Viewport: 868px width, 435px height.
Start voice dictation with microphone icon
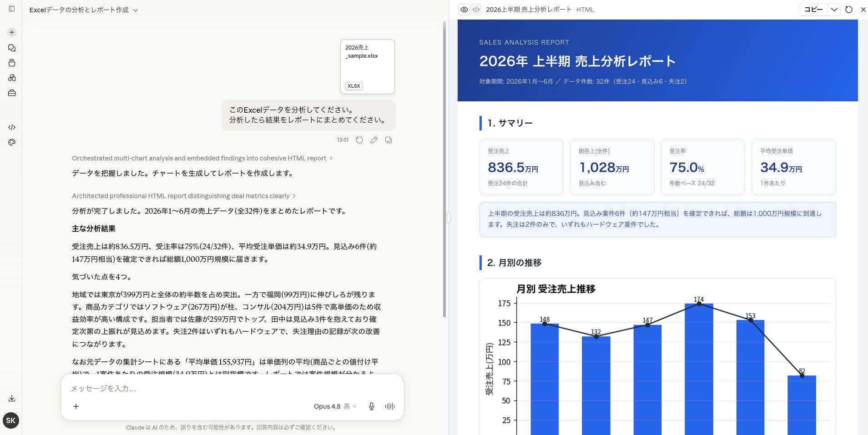372,406
